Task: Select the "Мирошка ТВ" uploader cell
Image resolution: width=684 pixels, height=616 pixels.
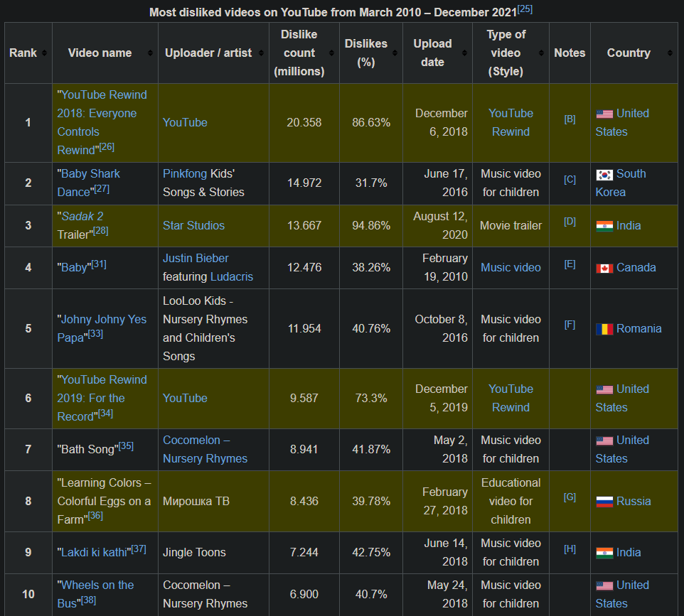Action: (x=214, y=501)
